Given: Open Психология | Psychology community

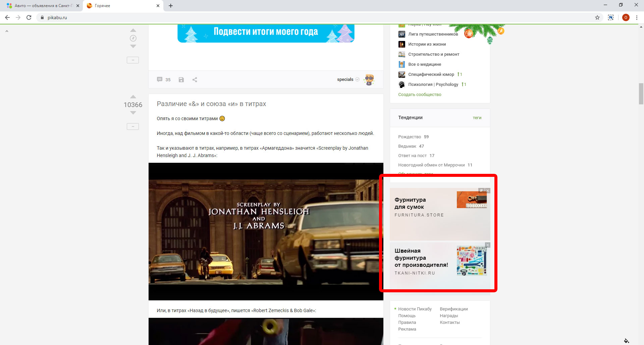Looking at the screenshot, I should tap(433, 85).
